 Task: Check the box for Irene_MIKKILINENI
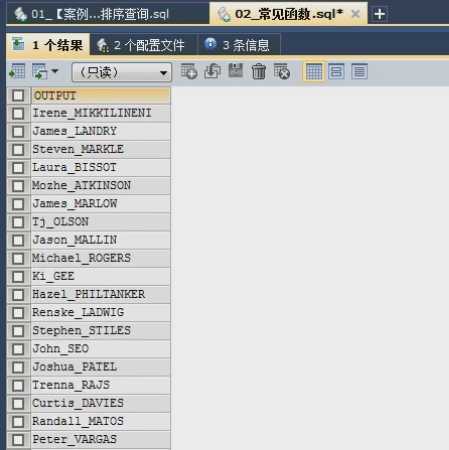pos(18,114)
